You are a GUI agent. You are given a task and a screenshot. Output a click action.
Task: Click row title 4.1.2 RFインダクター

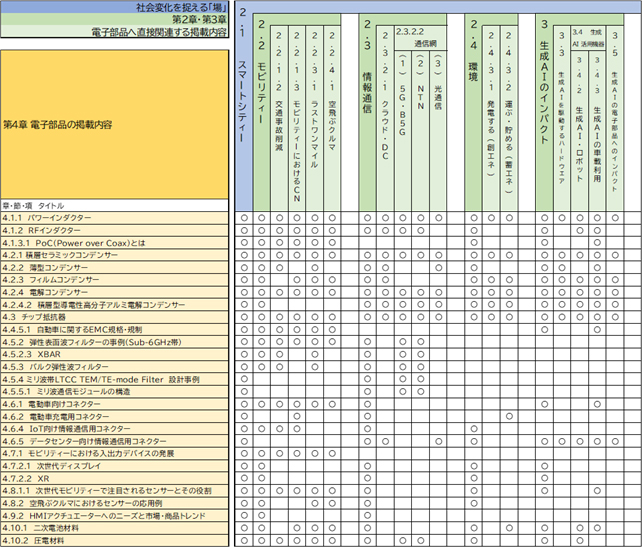tap(114, 231)
